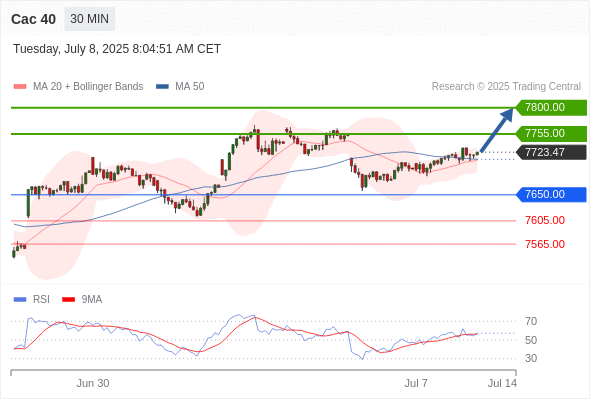Image resolution: width=590 pixels, height=400 pixels.
Task: Click the blue upward trend arrow
Action: (497, 130)
